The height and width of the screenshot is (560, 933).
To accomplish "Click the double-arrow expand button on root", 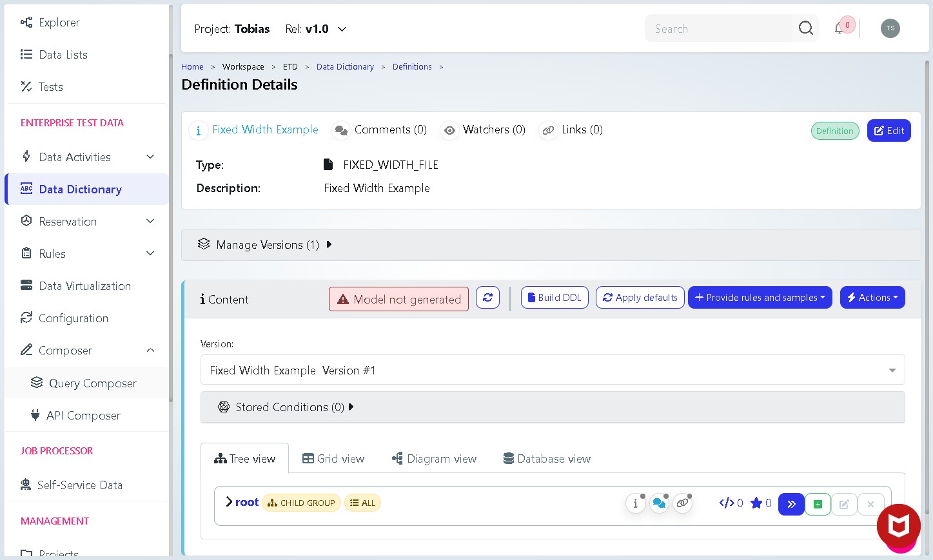I will [x=791, y=504].
